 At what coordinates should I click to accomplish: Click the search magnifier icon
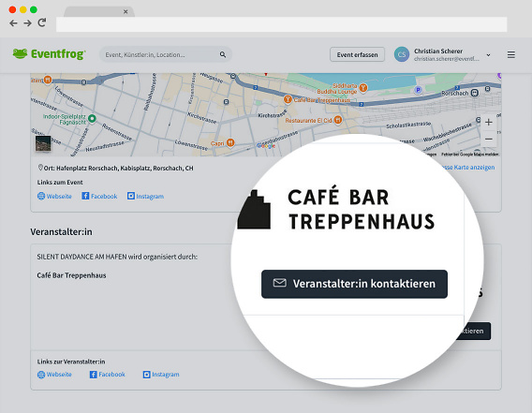223,54
